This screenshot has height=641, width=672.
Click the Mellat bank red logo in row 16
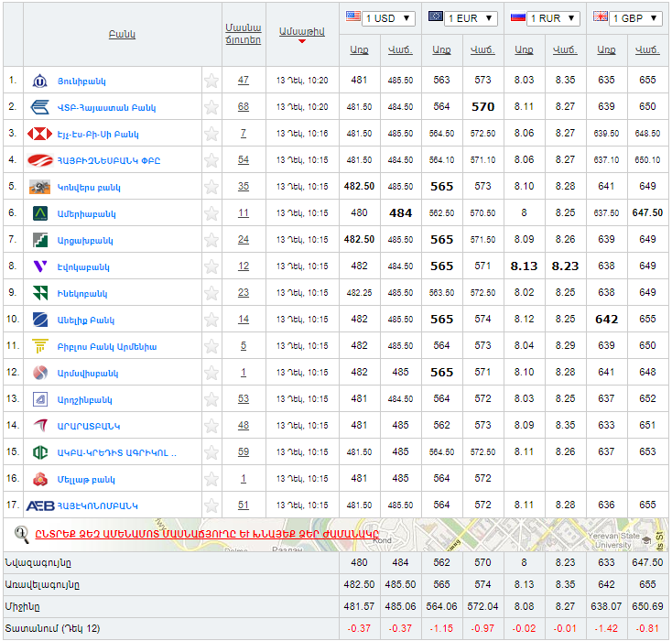click(x=40, y=479)
